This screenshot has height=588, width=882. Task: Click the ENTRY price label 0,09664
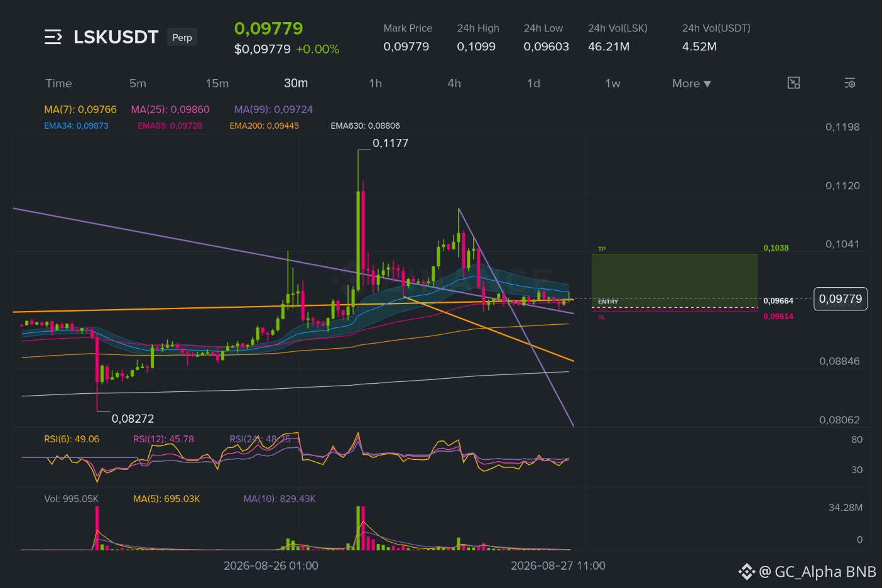coord(778,302)
